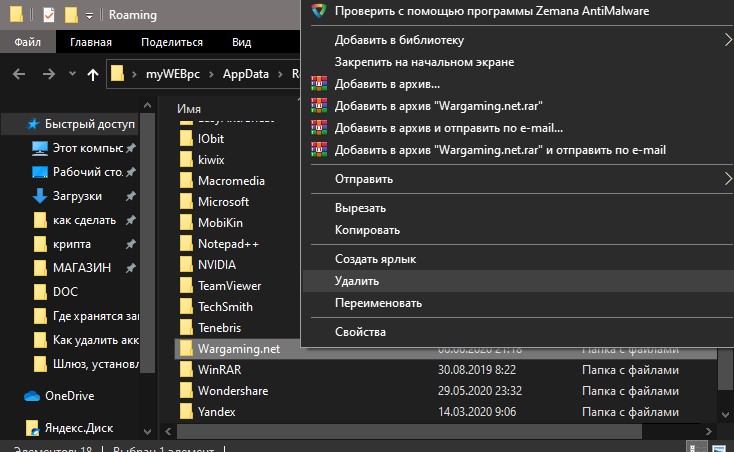This screenshot has width=734, height=452.
Task: Click the WinRAR folder icon in list
Action: click(186, 370)
